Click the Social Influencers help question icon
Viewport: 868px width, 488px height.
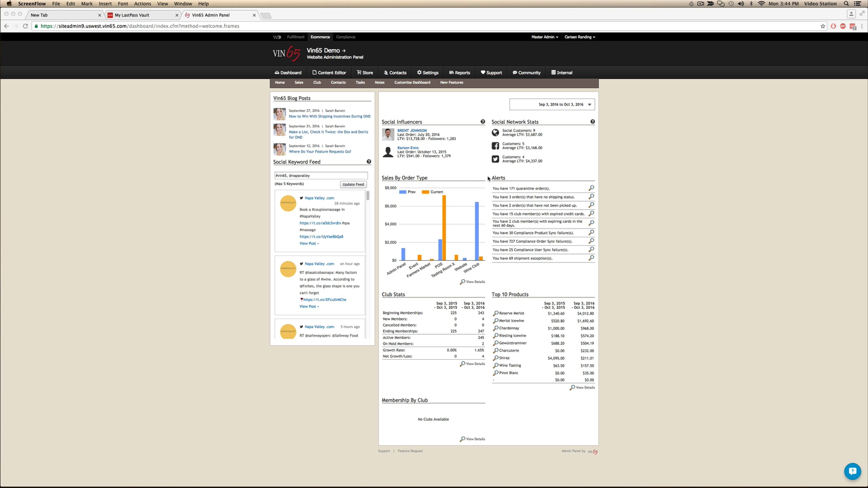click(x=482, y=122)
